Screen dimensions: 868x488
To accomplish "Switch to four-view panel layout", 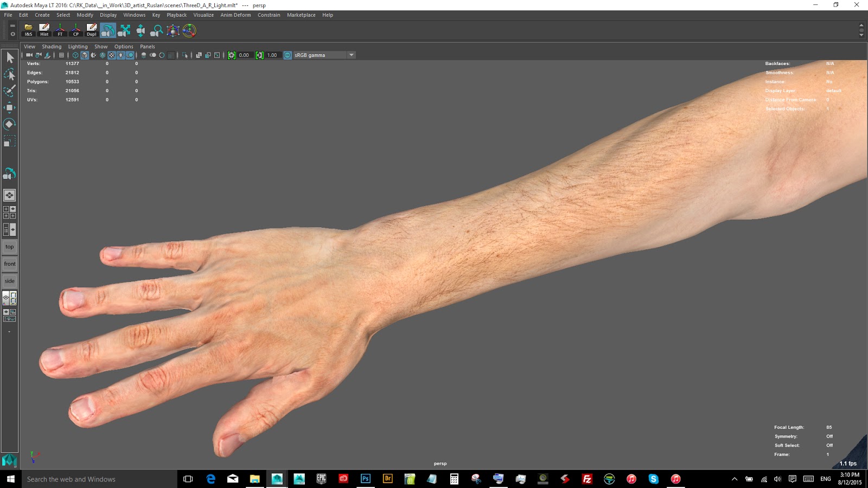I will [10, 213].
